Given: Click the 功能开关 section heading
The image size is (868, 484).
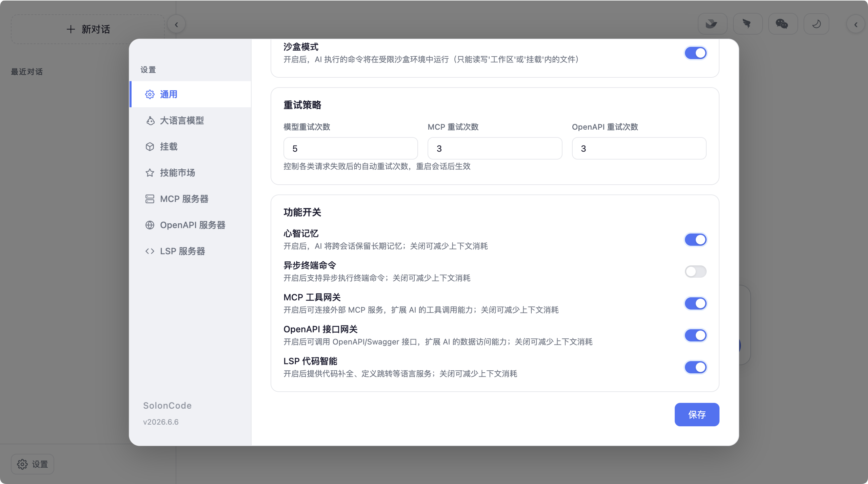Looking at the screenshot, I should [x=302, y=212].
